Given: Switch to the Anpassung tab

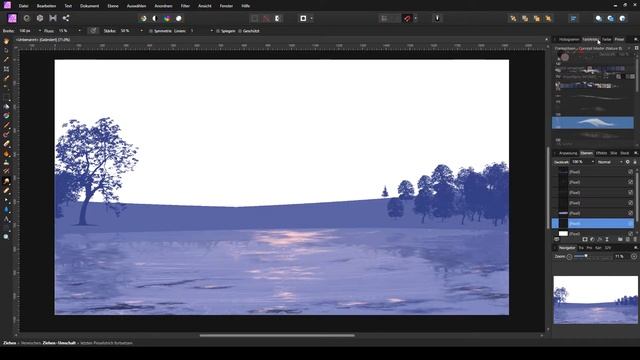Looking at the screenshot, I should pyautogui.click(x=568, y=153).
